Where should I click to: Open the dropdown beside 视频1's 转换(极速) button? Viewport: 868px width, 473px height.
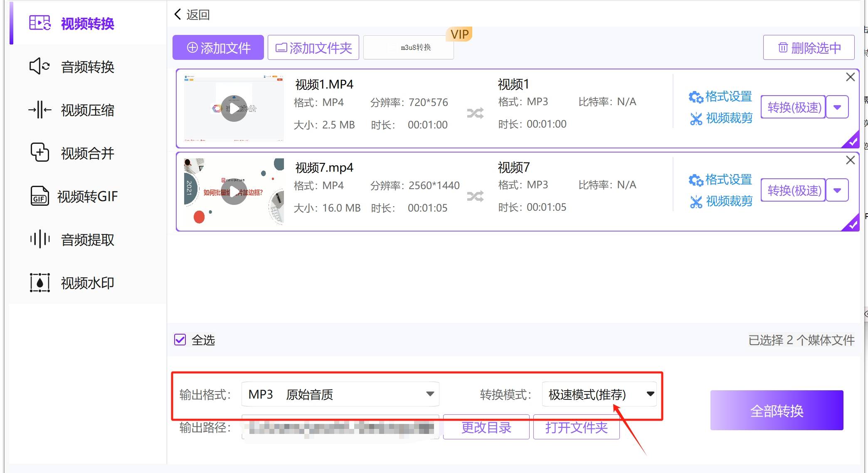[836, 107]
